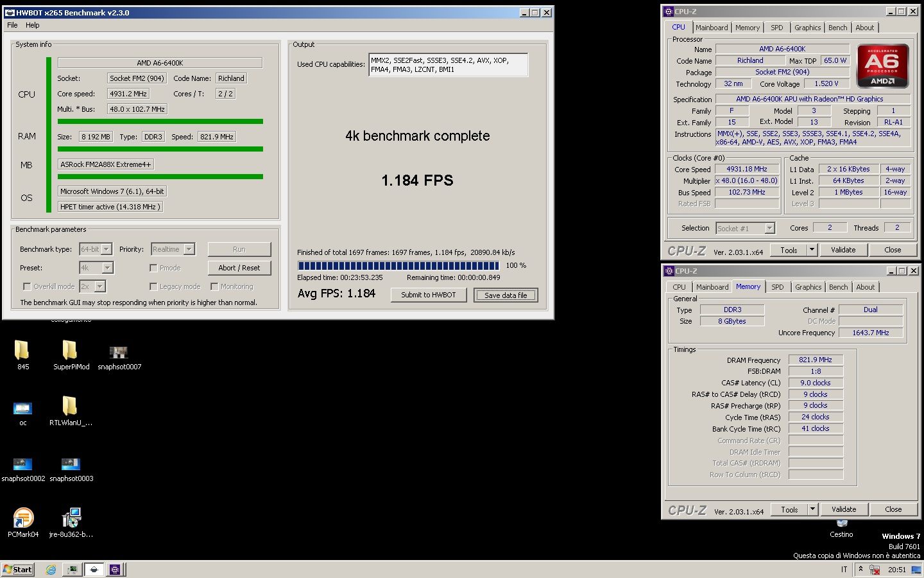Click the IT language indicator

(844, 570)
